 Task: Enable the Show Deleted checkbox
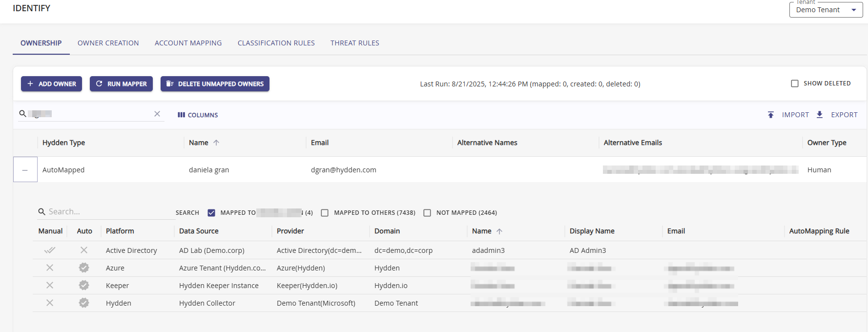pyautogui.click(x=795, y=83)
